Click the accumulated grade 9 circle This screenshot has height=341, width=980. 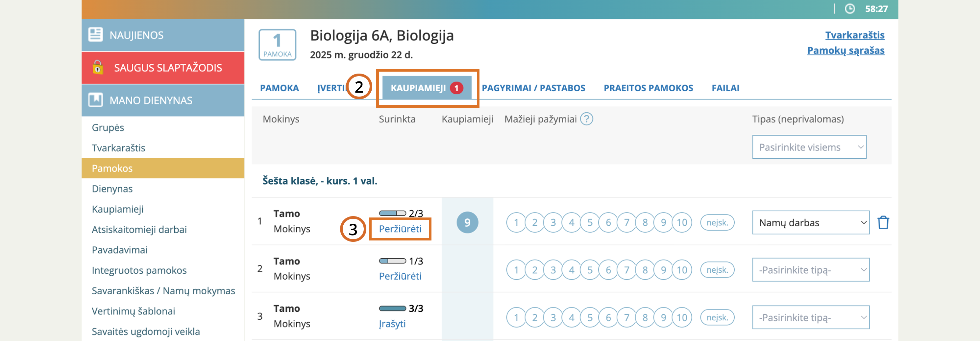467,222
